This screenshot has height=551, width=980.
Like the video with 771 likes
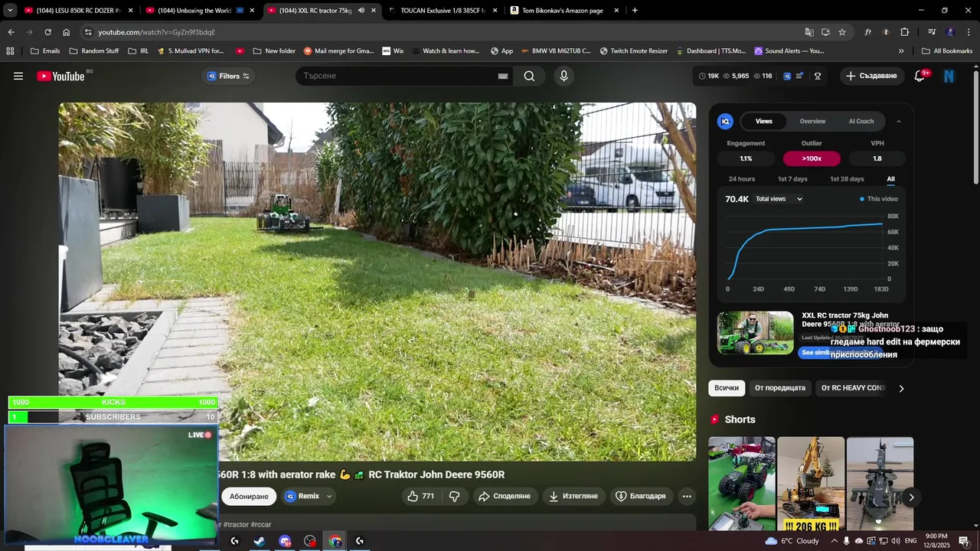click(420, 496)
